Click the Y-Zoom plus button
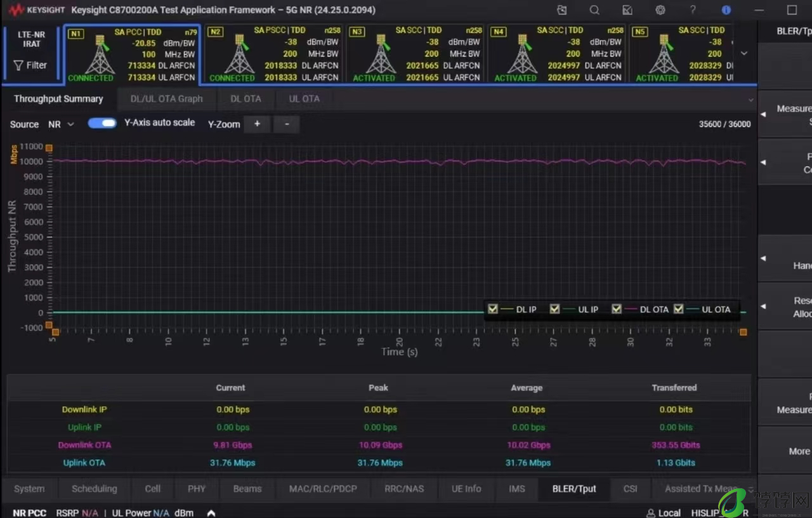Viewport: 812px width, 518px height. pyautogui.click(x=257, y=124)
